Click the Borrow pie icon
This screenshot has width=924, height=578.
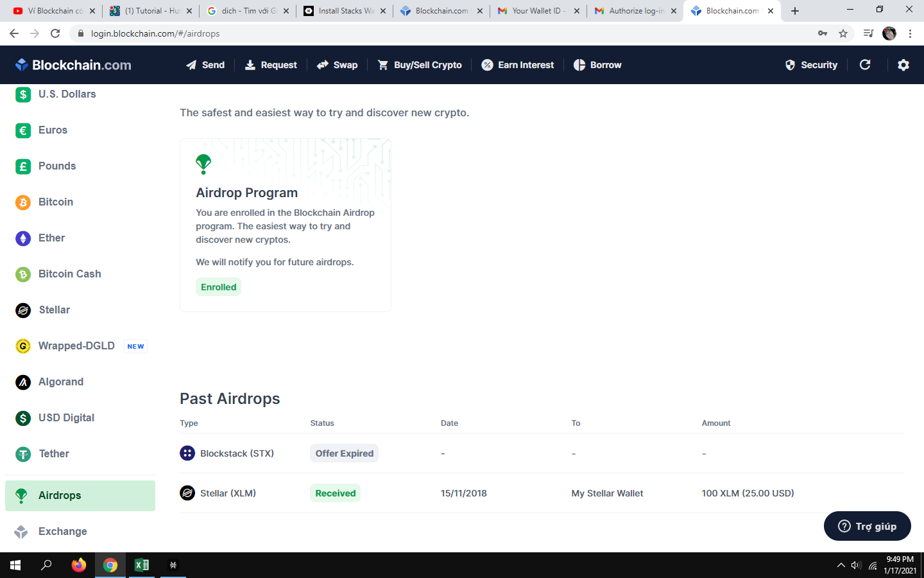(579, 65)
